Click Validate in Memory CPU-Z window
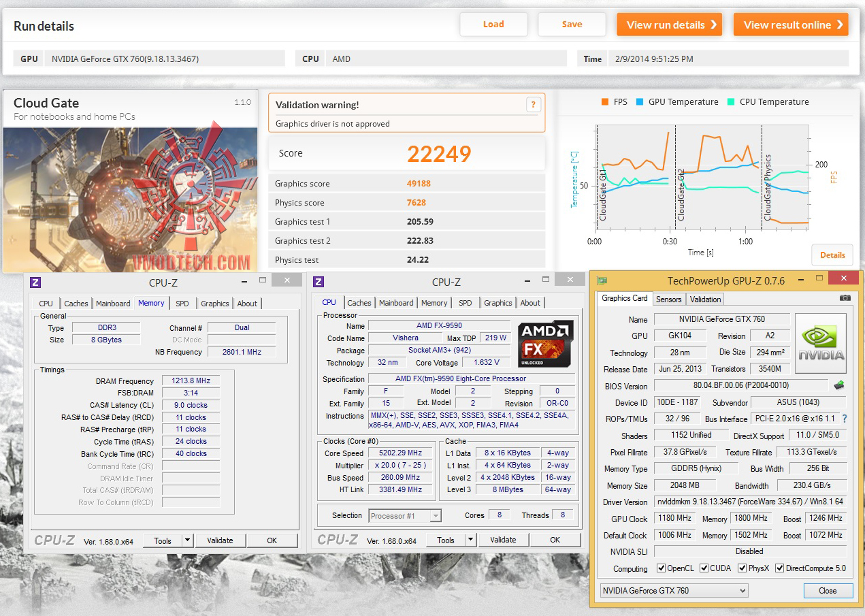Viewport: 865px width, 616px height. (x=220, y=540)
